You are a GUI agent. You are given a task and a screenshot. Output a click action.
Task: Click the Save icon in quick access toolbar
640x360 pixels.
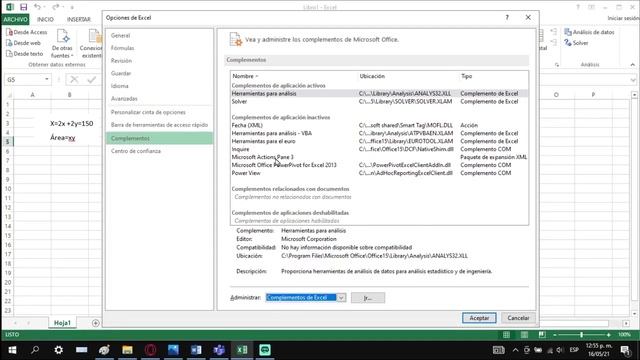(24, 7)
